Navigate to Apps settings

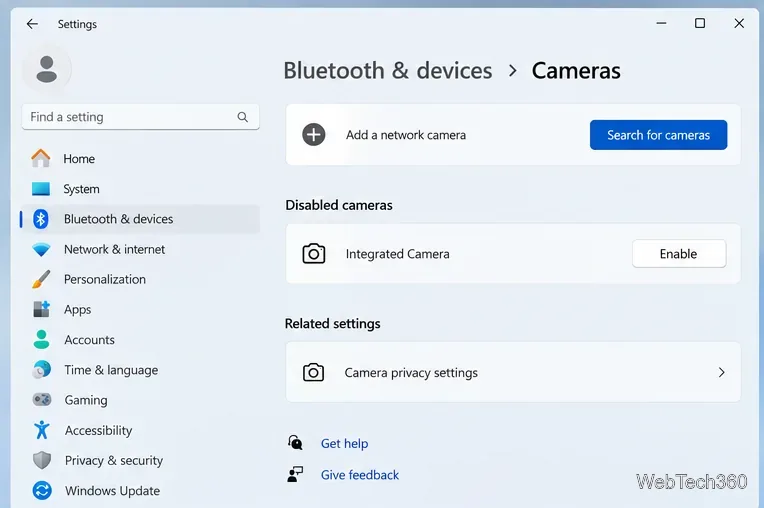click(140, 309)
